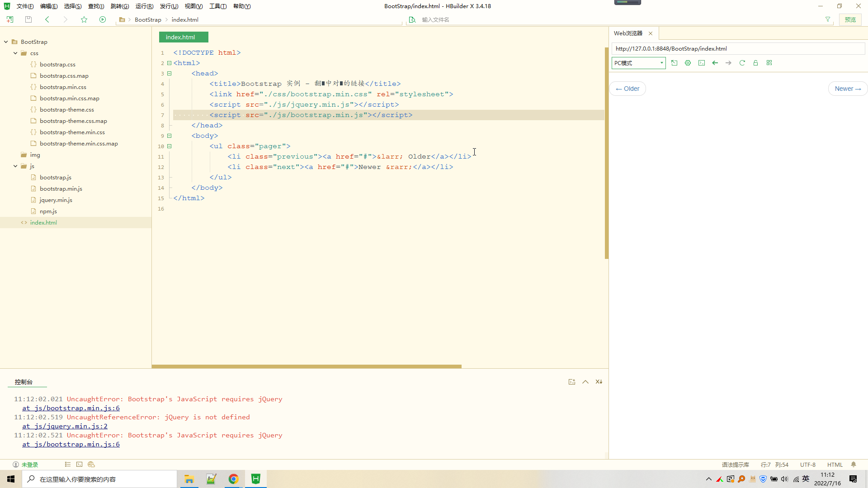Fold the body tag on line 9
Viewport: 868px width, 488px height.
click(170, 136)
